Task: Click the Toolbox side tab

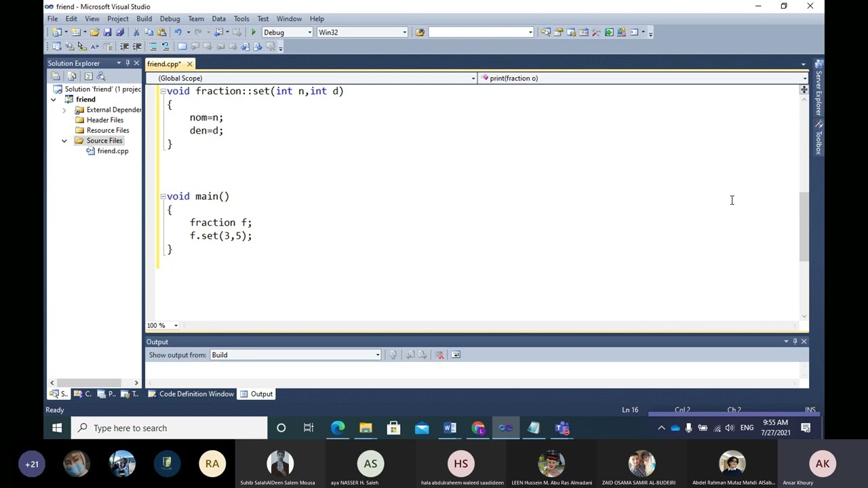Action: pos(818,138)
